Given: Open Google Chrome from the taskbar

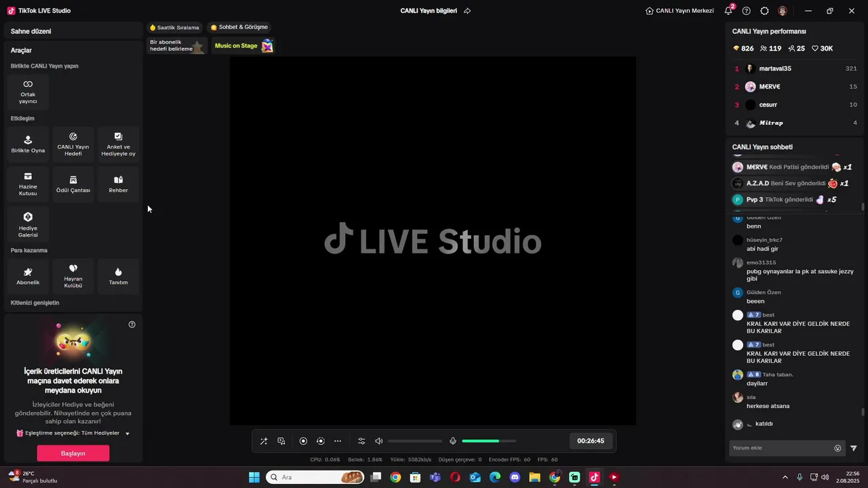Looking at the screenshot, I should [395, 477].
